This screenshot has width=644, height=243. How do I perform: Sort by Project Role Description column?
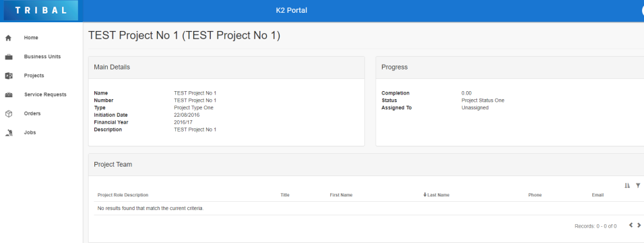pyautogui.click(x=123, y=195)
